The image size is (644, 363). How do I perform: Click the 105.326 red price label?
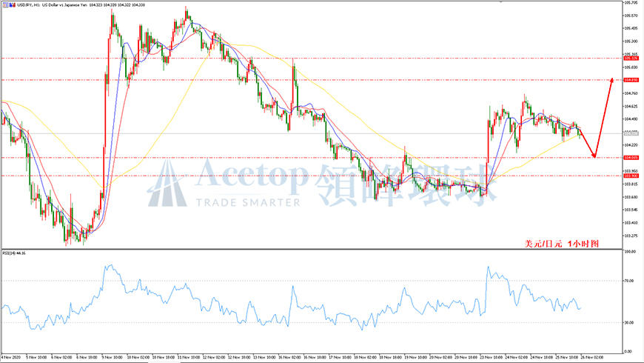[x=631, y=58]
